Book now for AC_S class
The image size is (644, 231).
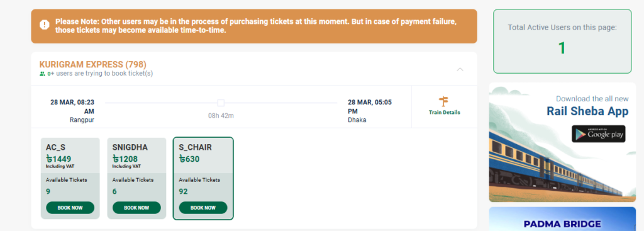(x=70, y=208)
